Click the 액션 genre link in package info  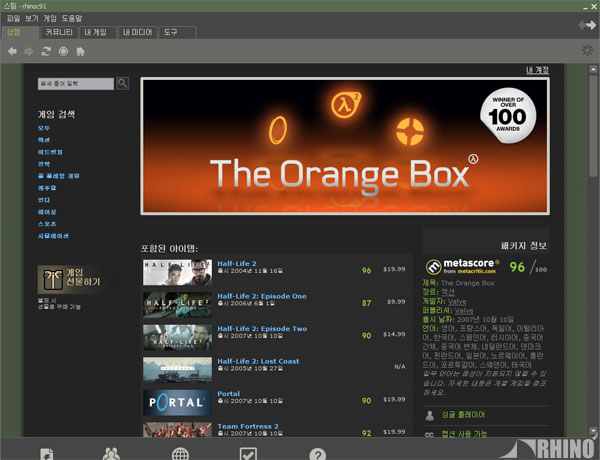[x=448, y=292]
